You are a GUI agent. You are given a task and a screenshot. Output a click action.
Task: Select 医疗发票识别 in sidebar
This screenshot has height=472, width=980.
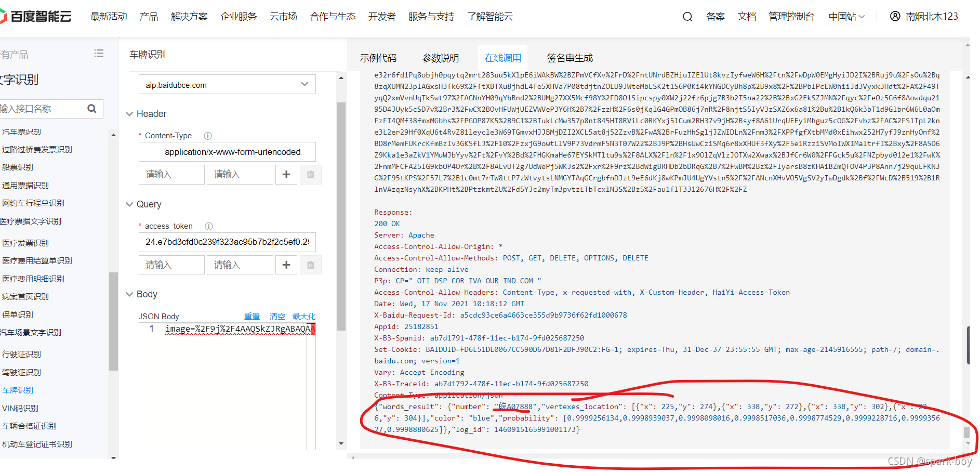25,243
